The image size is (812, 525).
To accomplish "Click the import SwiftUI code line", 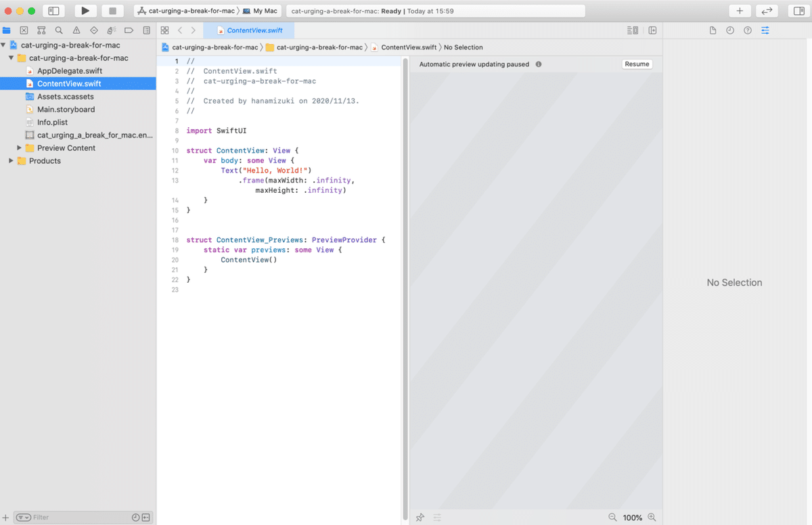I will pyautogui.click(x=217, y=131).
